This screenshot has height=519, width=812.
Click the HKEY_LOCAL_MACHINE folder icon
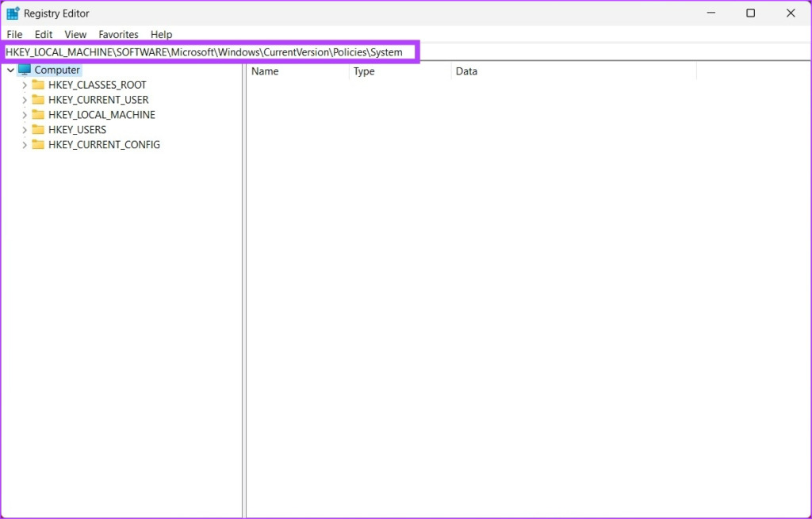click(38, 114)
